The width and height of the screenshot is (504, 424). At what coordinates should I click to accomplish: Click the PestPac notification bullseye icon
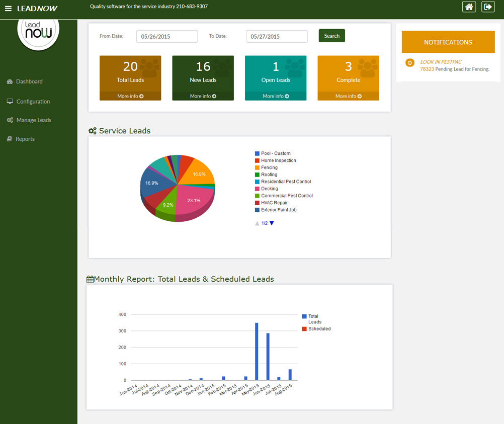tap(409, 62)
